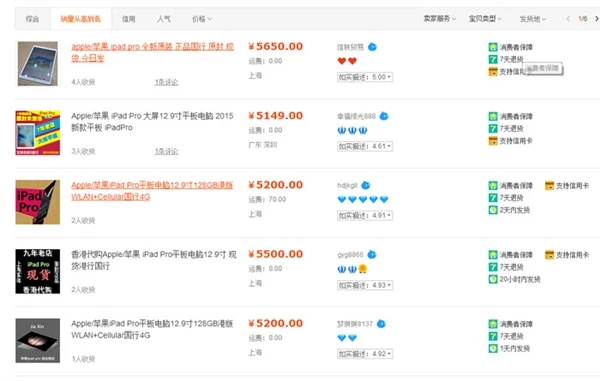Open the highlighted '12.9寸128GB港版 WLAN+Cellular' title link

coord(152,191)
